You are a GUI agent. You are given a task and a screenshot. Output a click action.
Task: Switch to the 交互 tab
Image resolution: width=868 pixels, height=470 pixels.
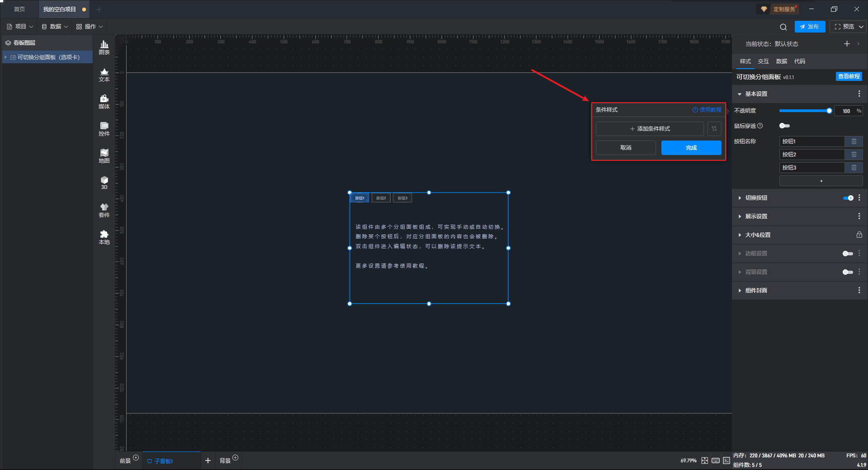[x=763, y=61]
